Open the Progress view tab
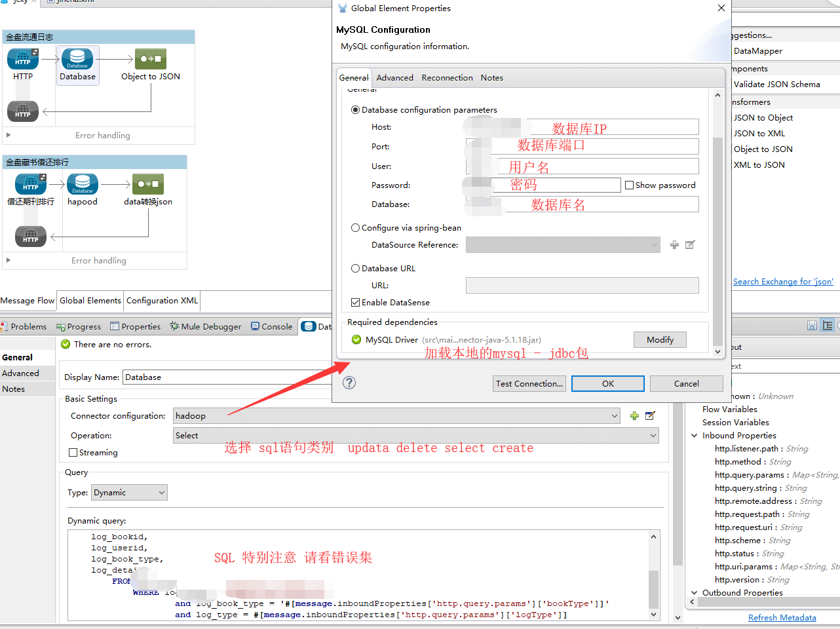This screenshot has height=629, width=840. pyautogui.click(x=79, y=326)
